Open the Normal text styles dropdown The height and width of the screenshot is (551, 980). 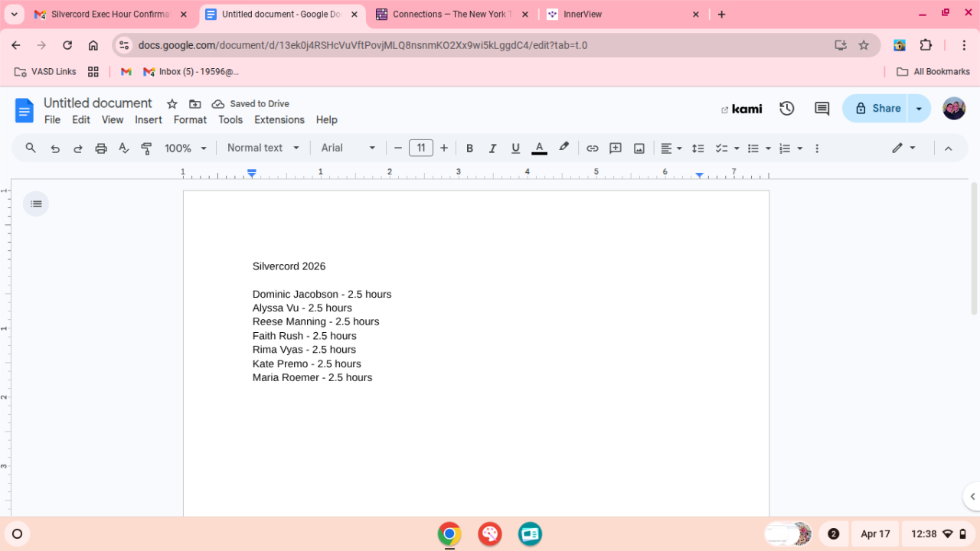(263, 148)
